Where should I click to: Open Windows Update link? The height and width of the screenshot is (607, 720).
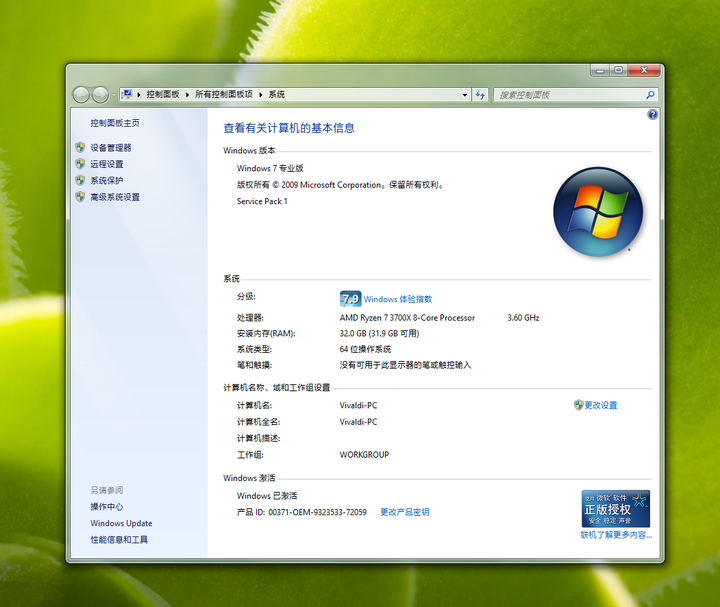(x=121, y=523)
